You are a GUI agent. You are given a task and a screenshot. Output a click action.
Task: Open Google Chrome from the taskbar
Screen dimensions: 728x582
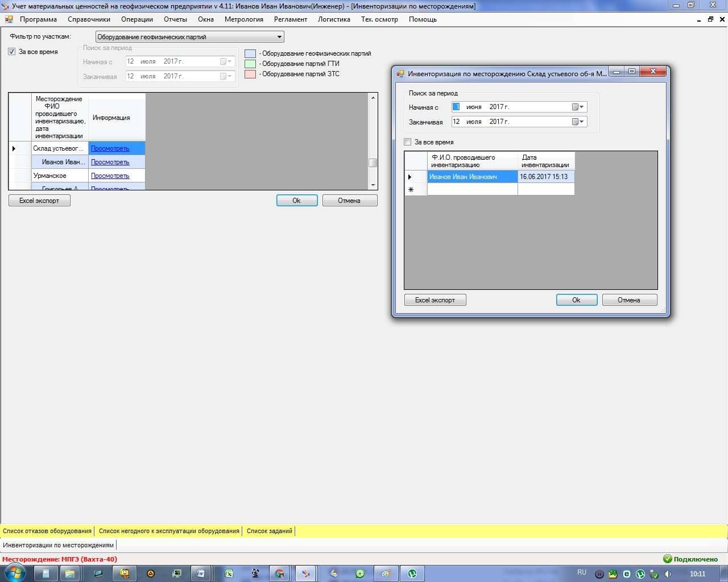(x=279, y=573)
